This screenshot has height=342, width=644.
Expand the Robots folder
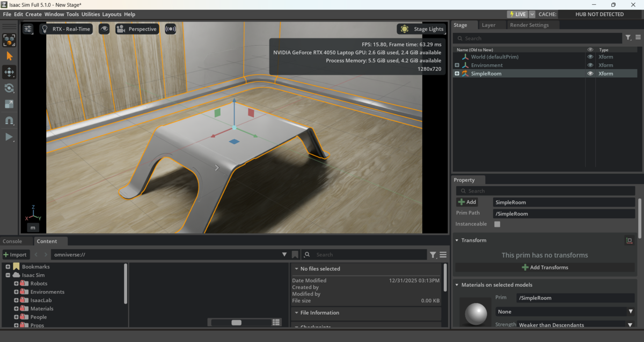point(17,284)
